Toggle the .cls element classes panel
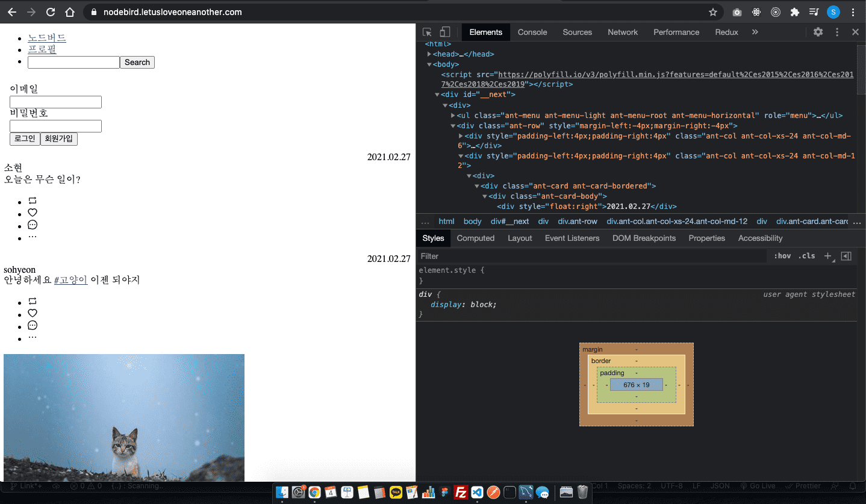This screenshot has height=504, width=866. pos(806,256)
